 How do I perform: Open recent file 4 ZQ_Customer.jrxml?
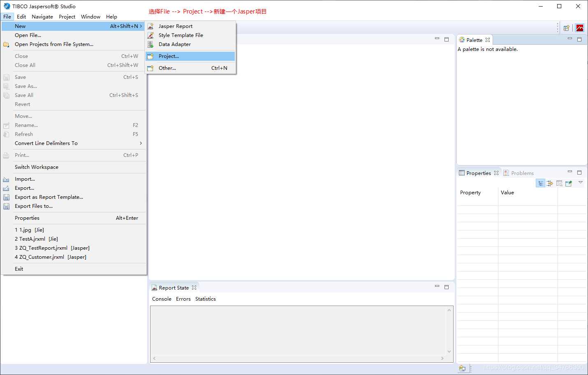coord(74,257)
